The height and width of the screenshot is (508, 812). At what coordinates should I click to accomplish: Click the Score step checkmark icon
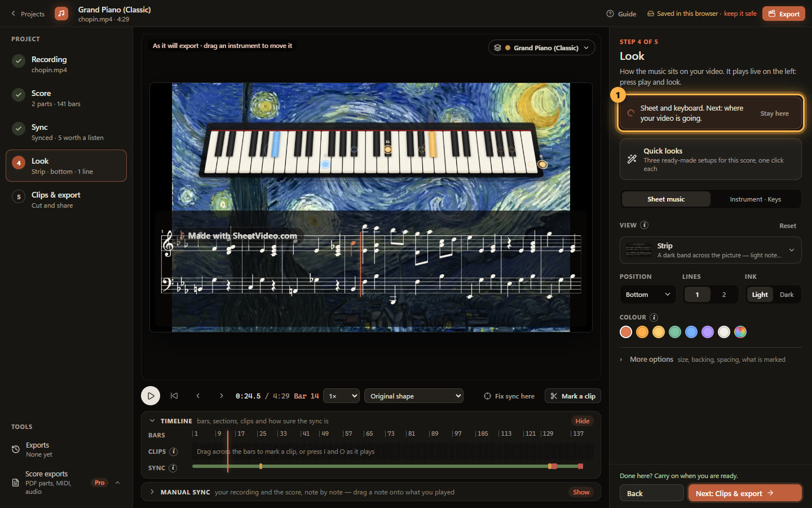point(19,94)
